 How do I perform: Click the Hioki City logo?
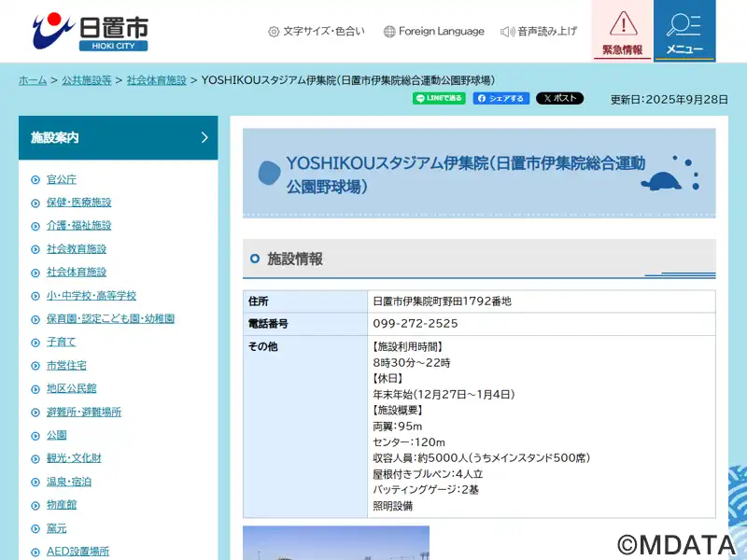click(x=90, y=31)
